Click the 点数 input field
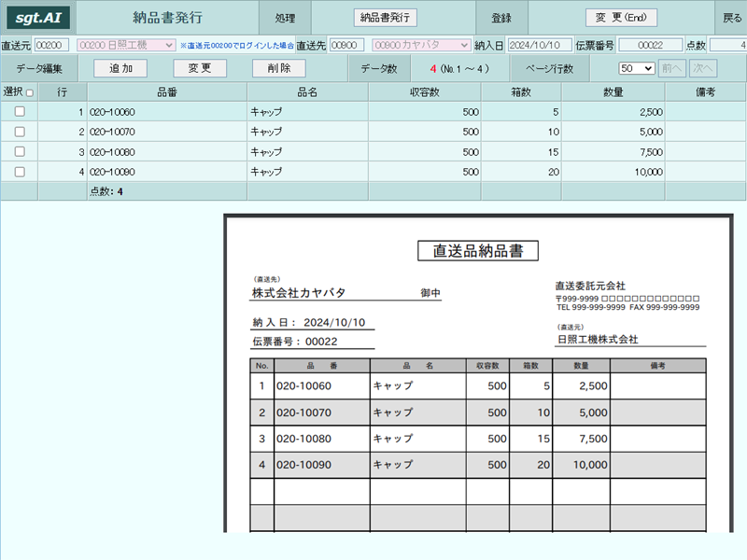 (x=728, y=45)
